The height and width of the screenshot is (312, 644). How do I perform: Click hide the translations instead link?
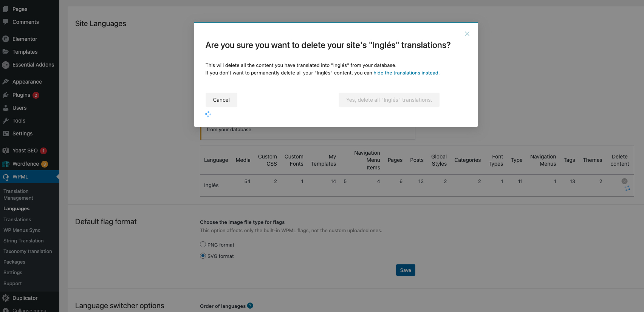(x=406, y=73)
